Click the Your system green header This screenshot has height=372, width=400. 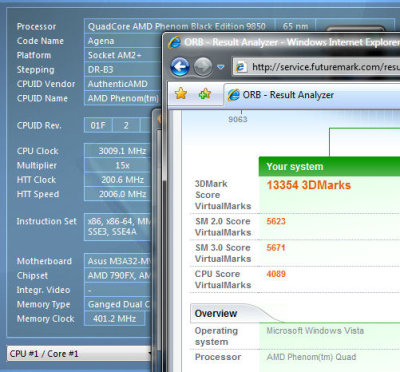click(x=329, y=167)
